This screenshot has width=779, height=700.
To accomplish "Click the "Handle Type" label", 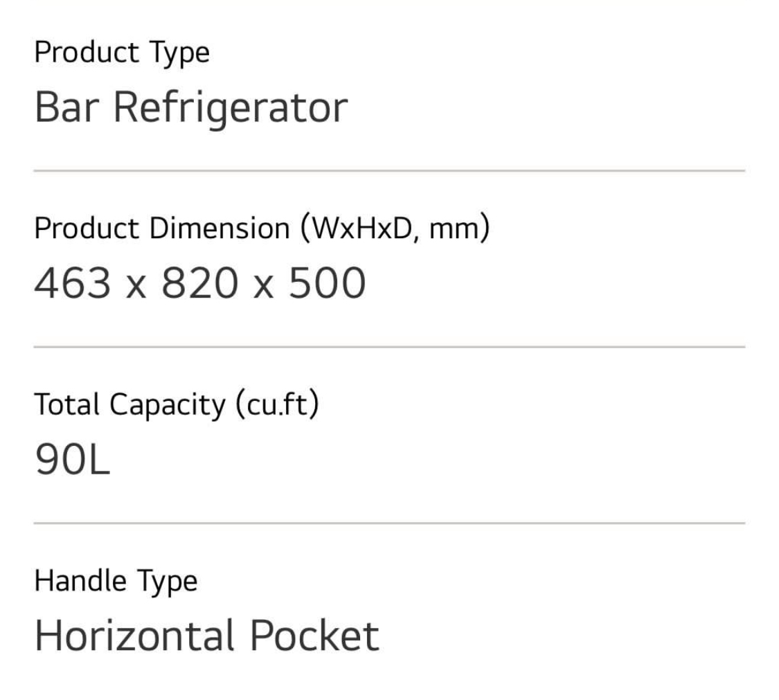I will click(116, 581).
